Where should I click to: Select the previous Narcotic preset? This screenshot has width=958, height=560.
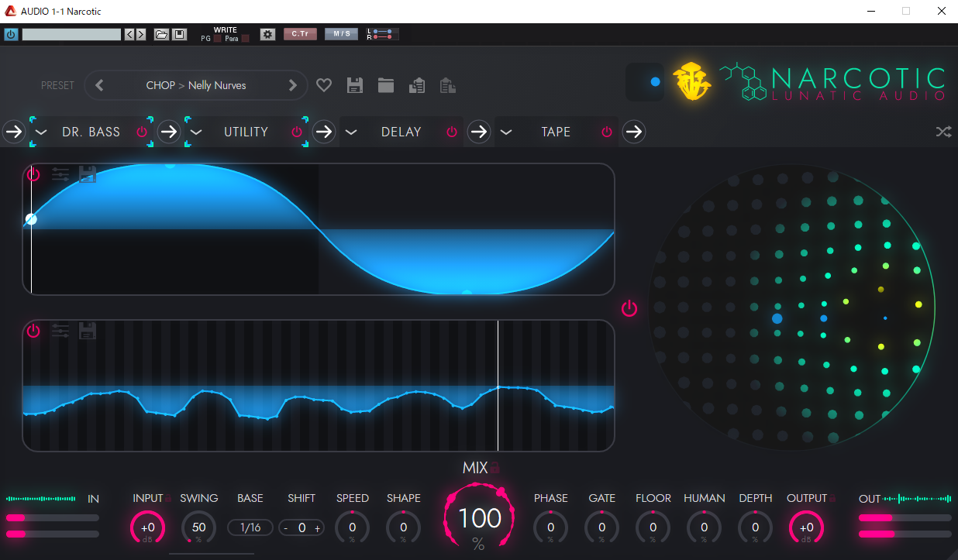[99, 85]
